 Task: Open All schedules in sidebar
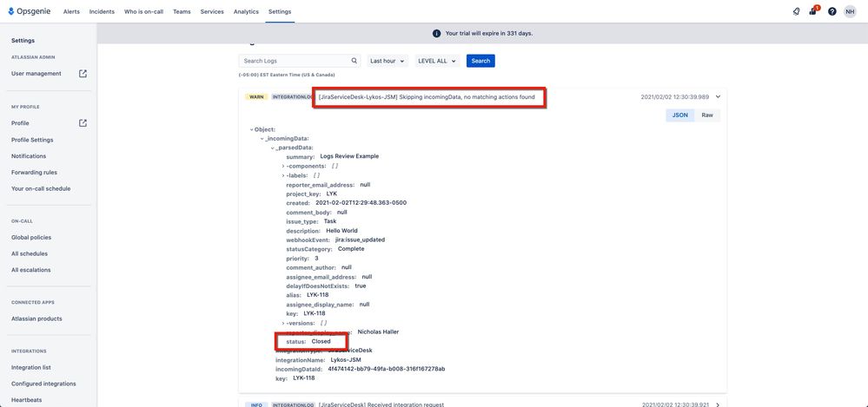click(x=30, y=253)
